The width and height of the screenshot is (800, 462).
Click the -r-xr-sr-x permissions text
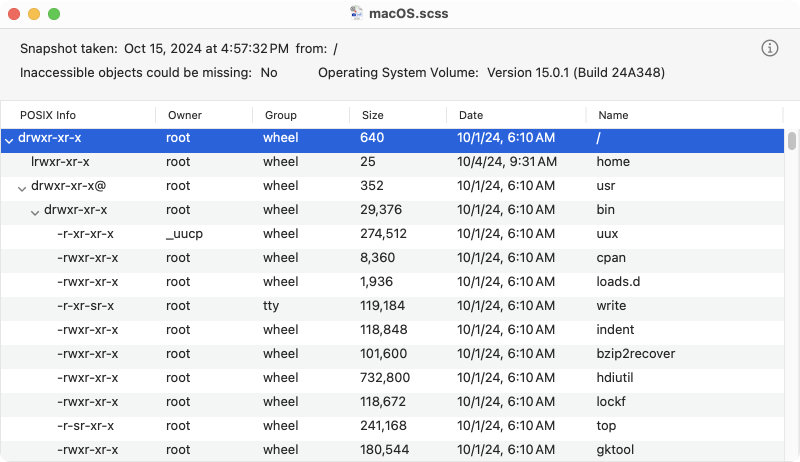point(85,305)
